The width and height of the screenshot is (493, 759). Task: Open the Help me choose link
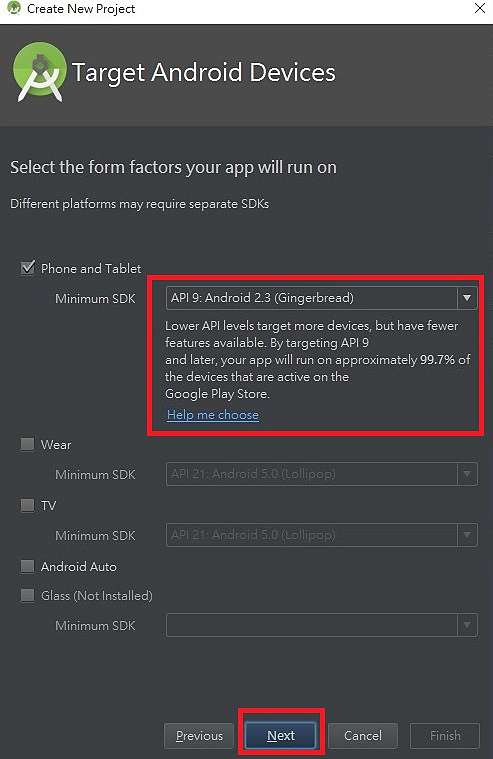(x=213, y=415)
